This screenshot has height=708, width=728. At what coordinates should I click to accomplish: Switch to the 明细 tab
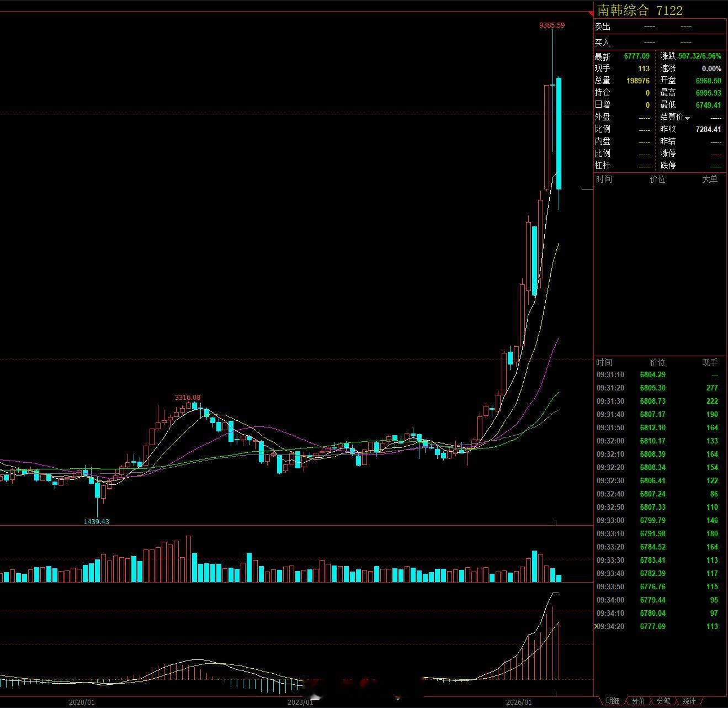(x=613, y=701)
